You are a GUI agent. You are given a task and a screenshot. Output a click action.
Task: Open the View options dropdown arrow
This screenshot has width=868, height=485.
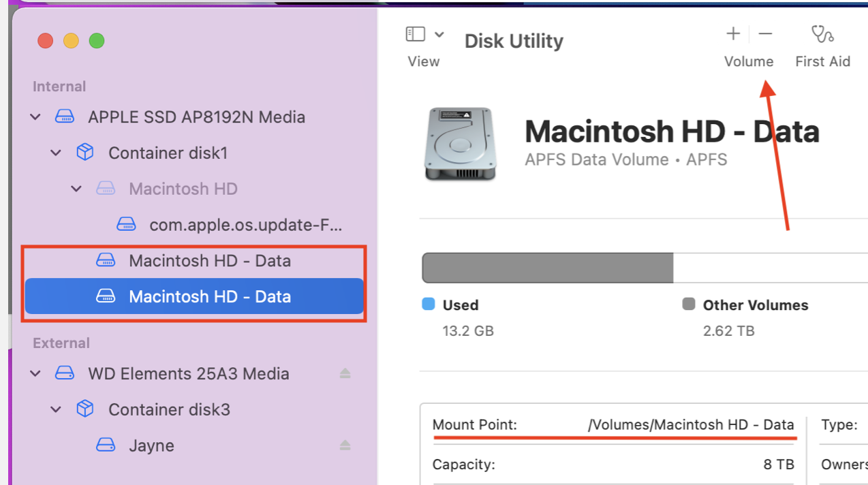pos(439,34)
